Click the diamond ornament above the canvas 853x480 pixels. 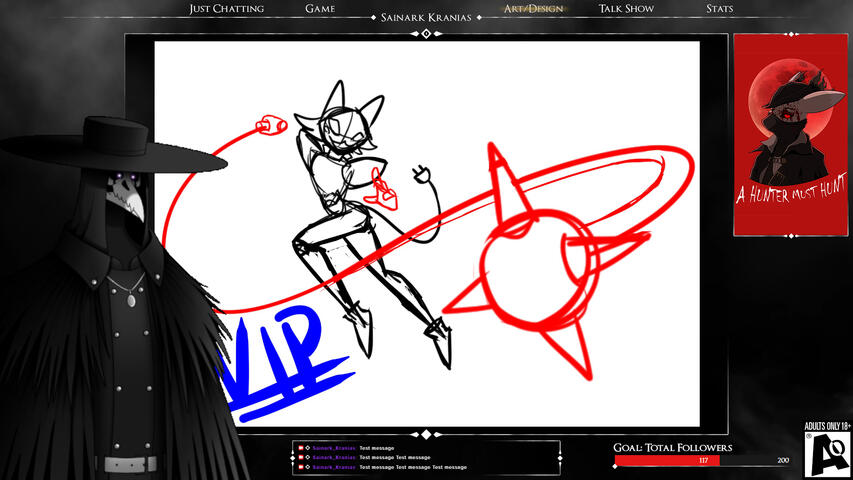point(426,33)
